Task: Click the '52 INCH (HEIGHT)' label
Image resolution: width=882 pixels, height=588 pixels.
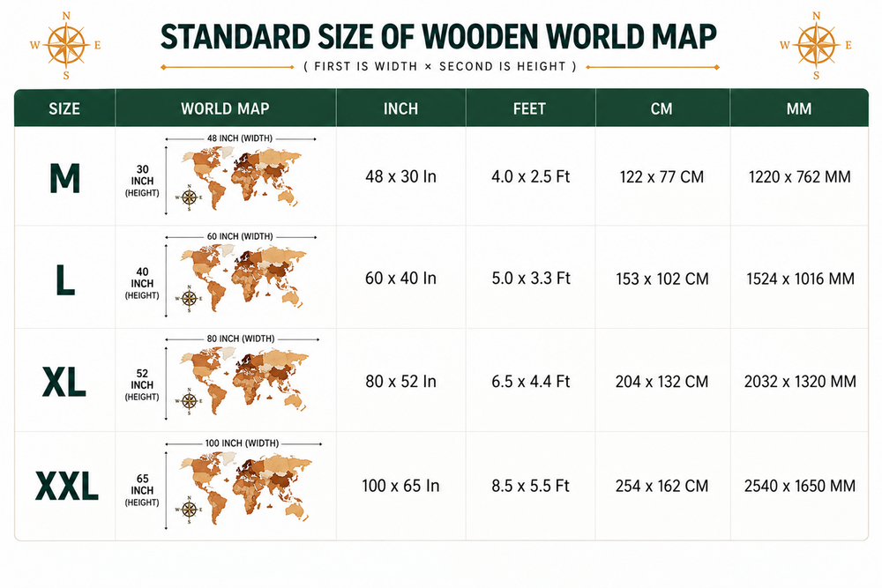Action: click(x=142, y=385)
